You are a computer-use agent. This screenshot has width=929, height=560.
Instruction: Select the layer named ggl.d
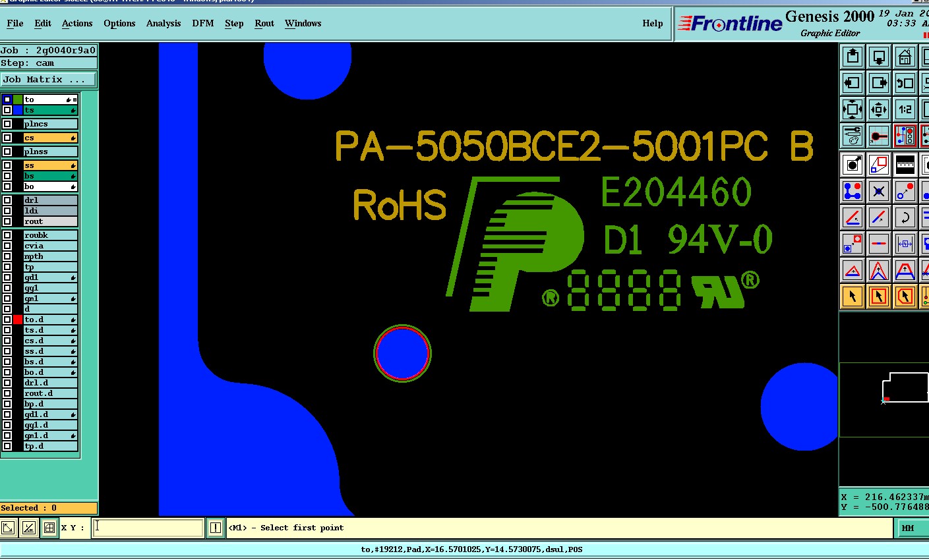tap(51, 425)
